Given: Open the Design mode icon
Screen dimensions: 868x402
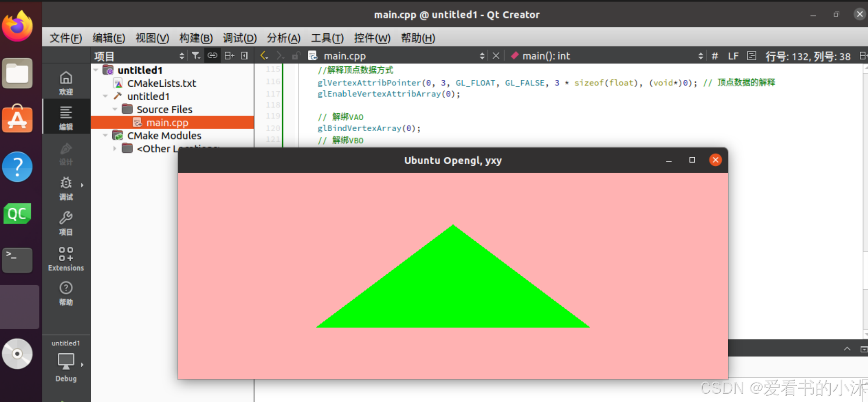Looking at the screenshot, I should (66, 154).
